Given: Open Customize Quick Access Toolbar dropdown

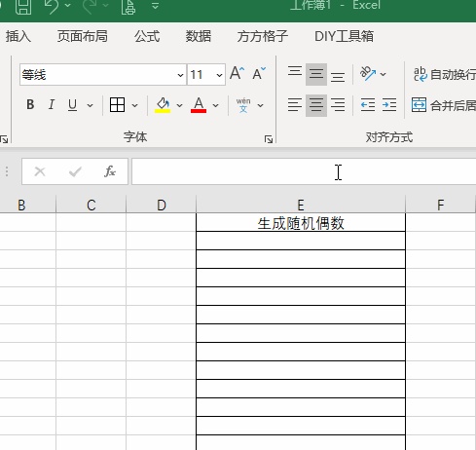Looking at the screenshot, I should [156, 6].
